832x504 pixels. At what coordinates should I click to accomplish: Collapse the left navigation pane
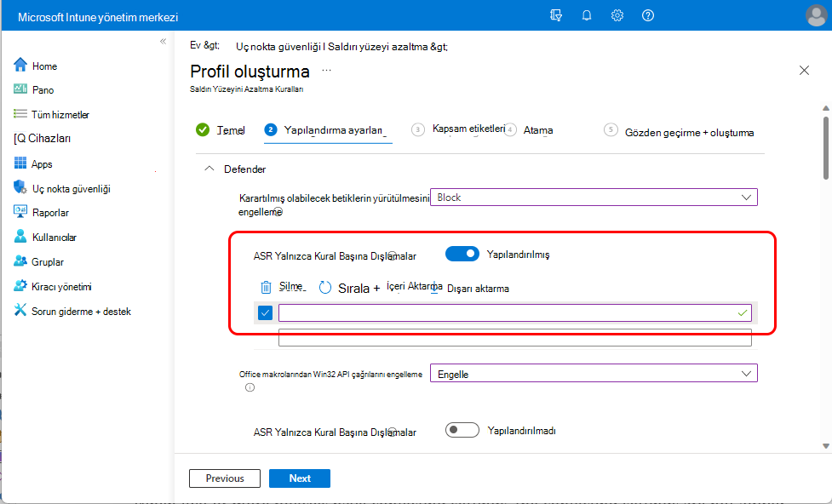pos(163,42)
